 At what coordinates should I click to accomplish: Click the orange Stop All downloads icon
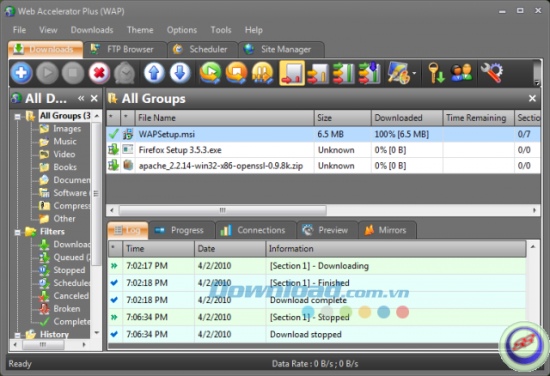tap(236, 73)
